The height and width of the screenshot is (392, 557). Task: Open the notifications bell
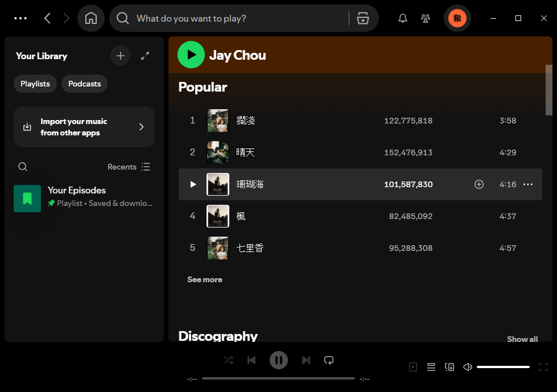tap(402, 18)
